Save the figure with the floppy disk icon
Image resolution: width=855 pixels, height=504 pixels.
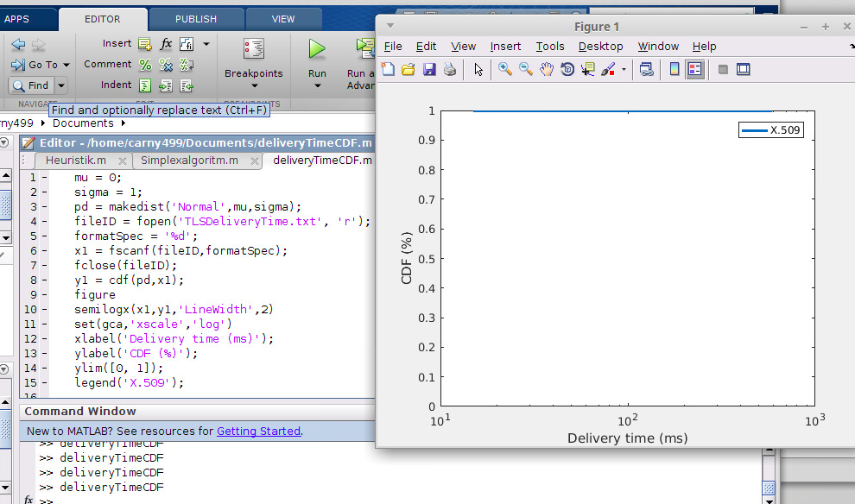[x=429, y=70]
